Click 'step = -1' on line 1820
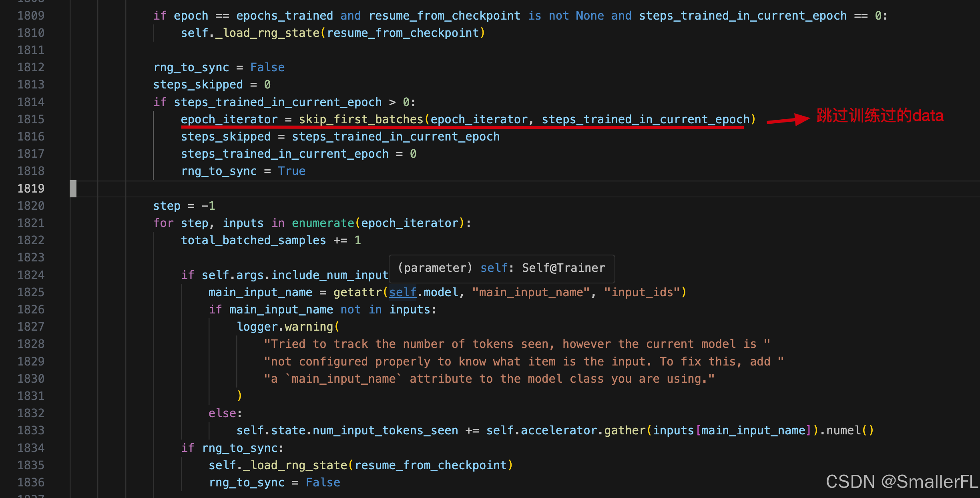Image resolution: width=980 pixels, height=498 pixels. (184, 206)
